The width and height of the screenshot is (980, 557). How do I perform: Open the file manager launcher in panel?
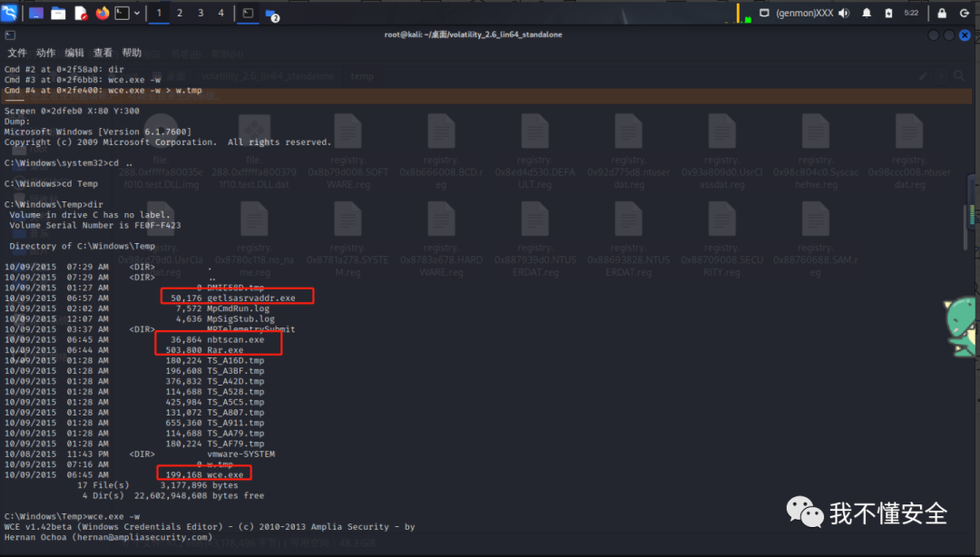(58, 13)
